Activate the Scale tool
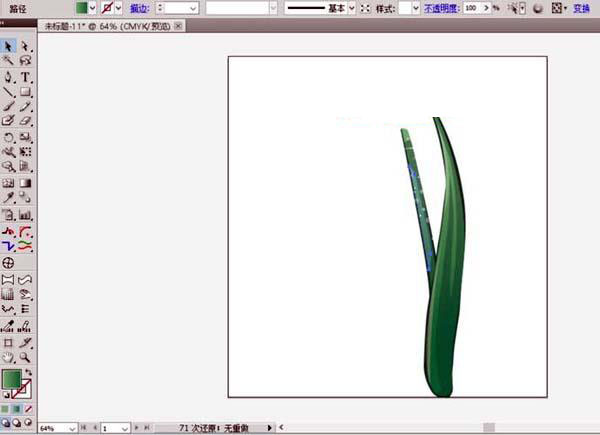This screenshot has width=600, height=435. (25, 137)
